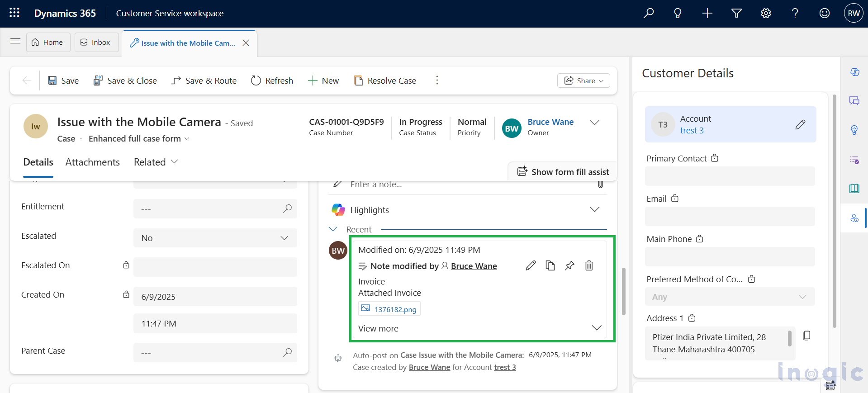
Task: Toggle the site map hamburger menu
Action: [x=15, y=41]
